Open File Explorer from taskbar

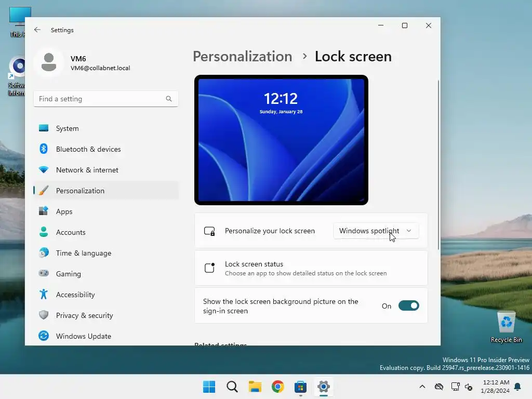click(255, 387)
